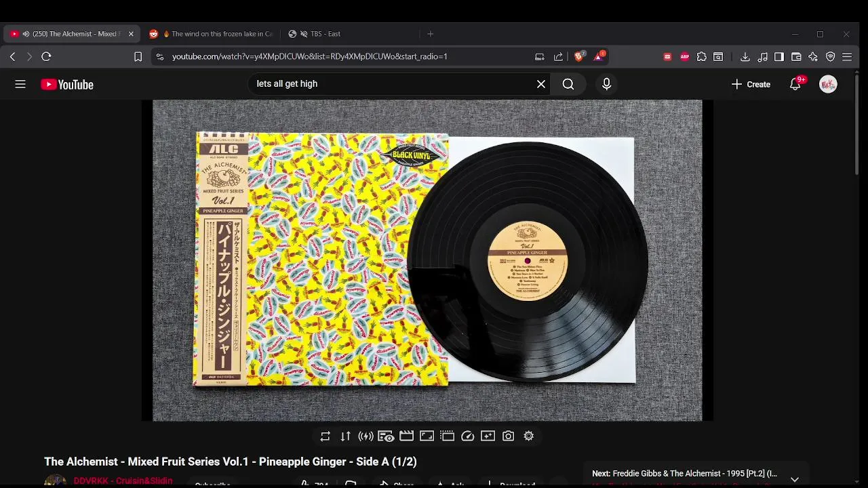Open YouTube notifications bell
Screen dimensions: 868x488
point(795,84)
